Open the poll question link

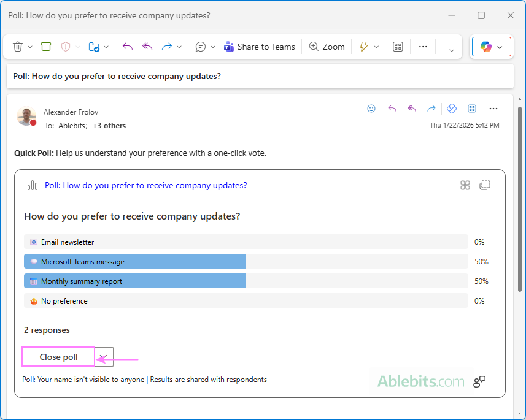[x=145, y=185]
